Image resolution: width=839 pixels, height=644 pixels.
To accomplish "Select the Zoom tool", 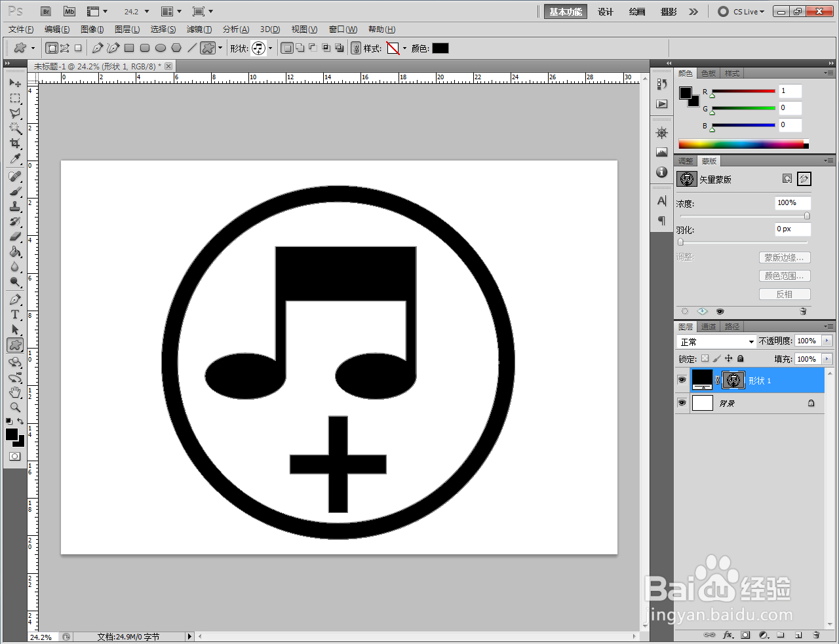I will pos(15,407).
